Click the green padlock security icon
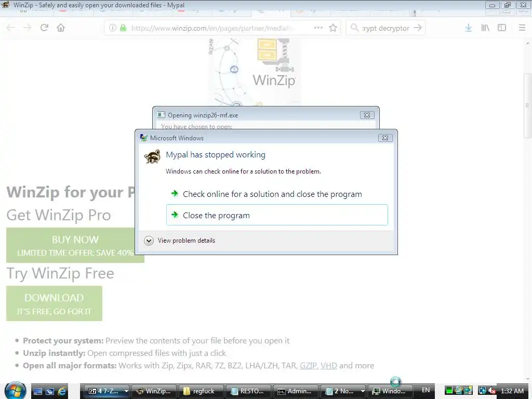532x399 pixels. point(123,28)
